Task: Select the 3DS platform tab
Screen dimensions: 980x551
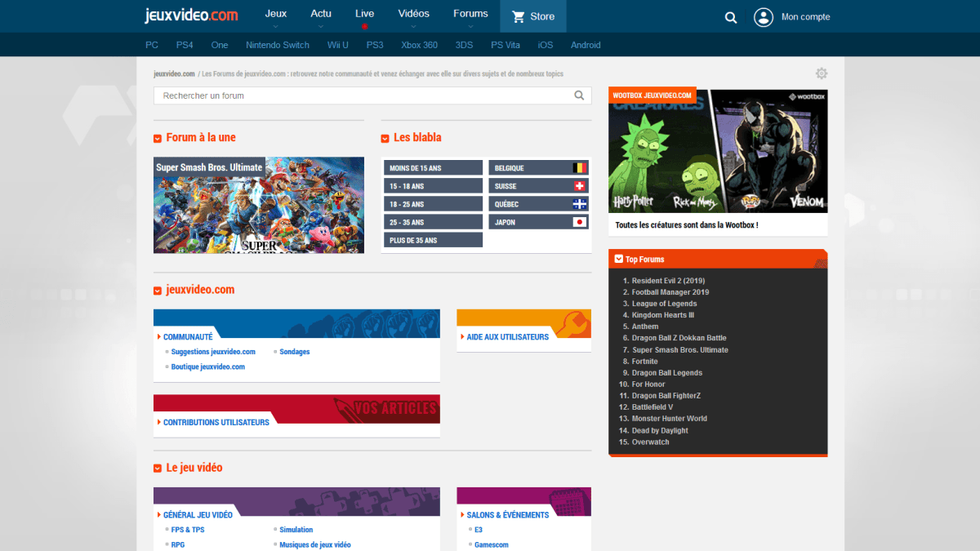Action: pyautogui.click(x=464, y=45)
